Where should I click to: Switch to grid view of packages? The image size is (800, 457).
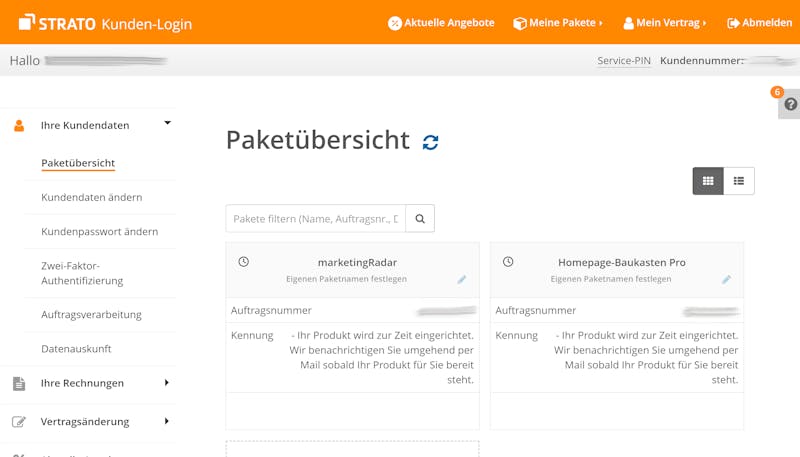[708, 181]
